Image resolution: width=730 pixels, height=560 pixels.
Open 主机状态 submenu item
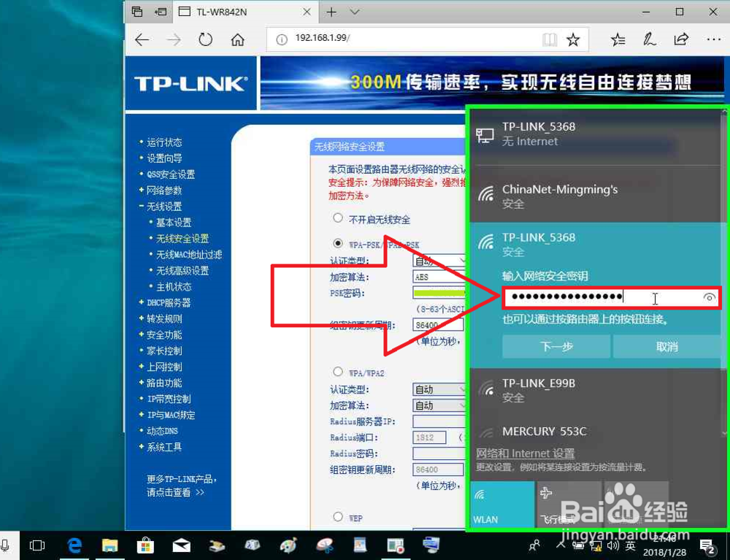(x=174, y=287)
